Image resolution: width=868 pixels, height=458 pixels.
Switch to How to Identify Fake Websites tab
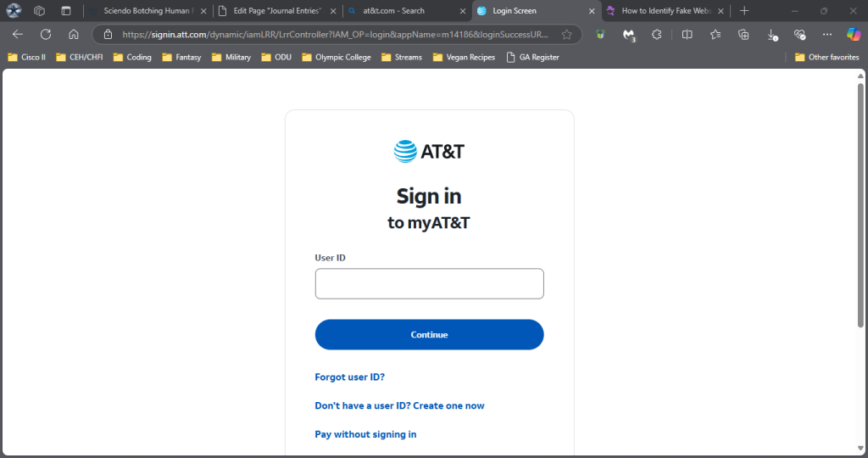665,10
